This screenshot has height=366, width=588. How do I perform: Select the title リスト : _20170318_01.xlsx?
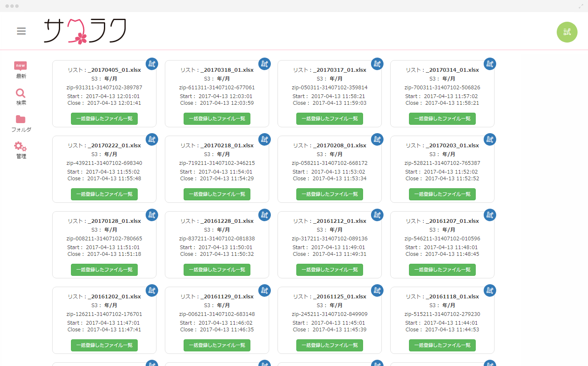[217, 70]
